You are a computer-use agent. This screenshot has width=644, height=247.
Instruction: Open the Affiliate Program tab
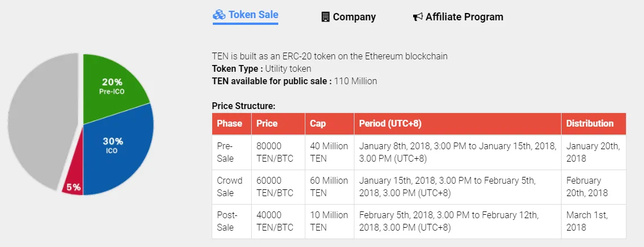458,17
